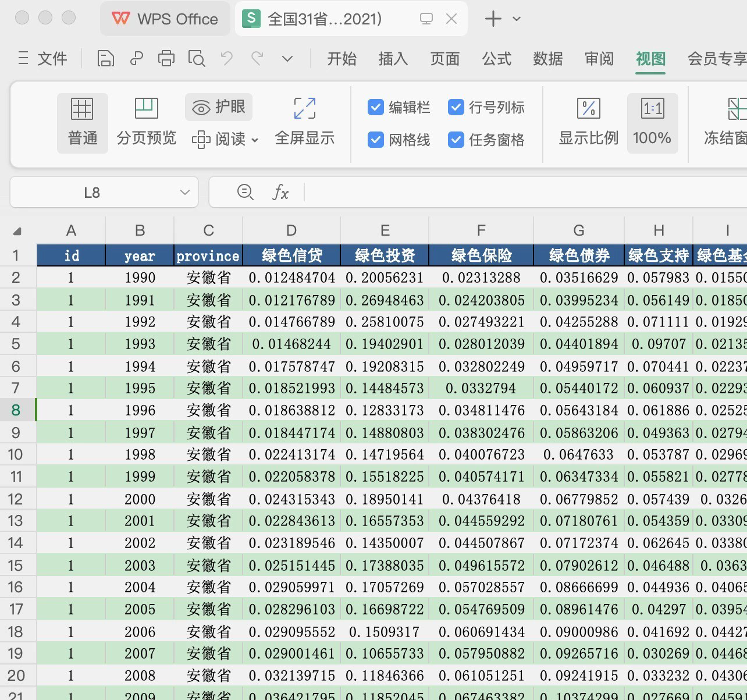Disable the 行号列标 headers checkbox
Screen dimensions: 747x700
point(456,108)
